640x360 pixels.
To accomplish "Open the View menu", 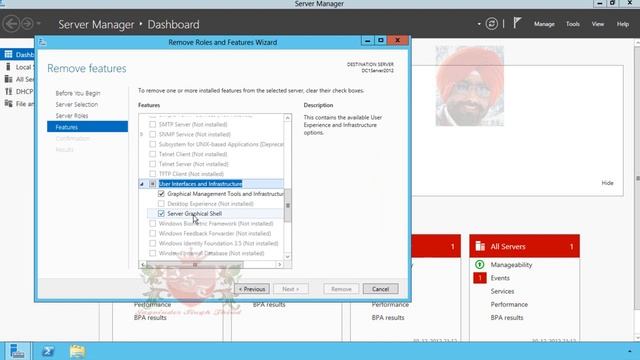I will [598, 24].
